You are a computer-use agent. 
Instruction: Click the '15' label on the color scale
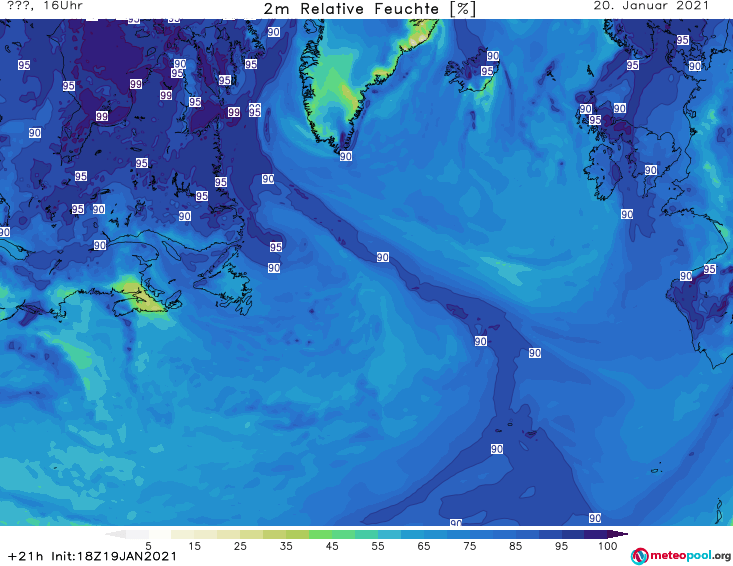194,546
